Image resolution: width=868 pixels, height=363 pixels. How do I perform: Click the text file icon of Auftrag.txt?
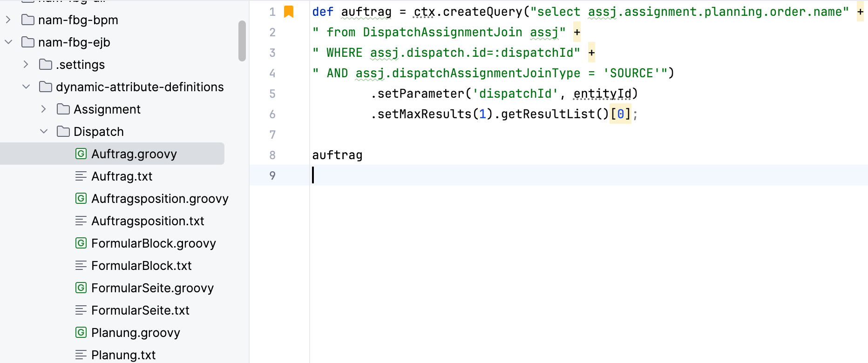point(81,176)
